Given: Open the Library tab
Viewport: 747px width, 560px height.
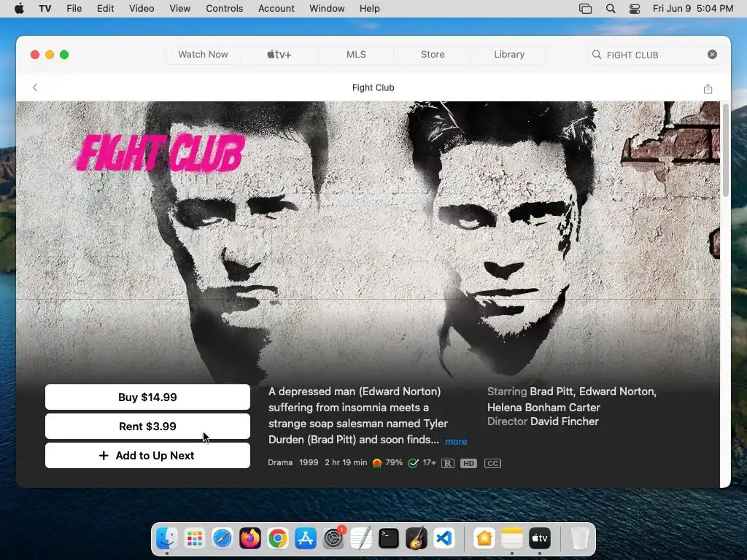Looking at the screenshot, I should [x=508, y=54].
